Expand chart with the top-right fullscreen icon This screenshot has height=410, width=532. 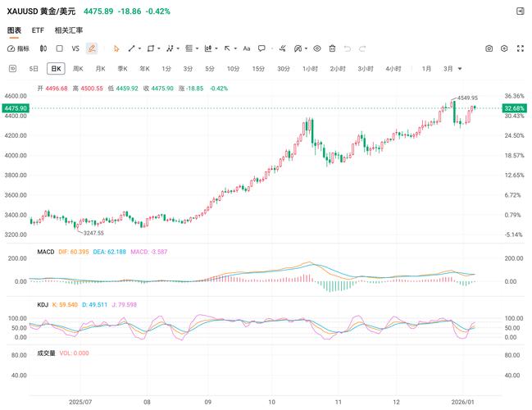pyautogui.click(x=520, y=11)
